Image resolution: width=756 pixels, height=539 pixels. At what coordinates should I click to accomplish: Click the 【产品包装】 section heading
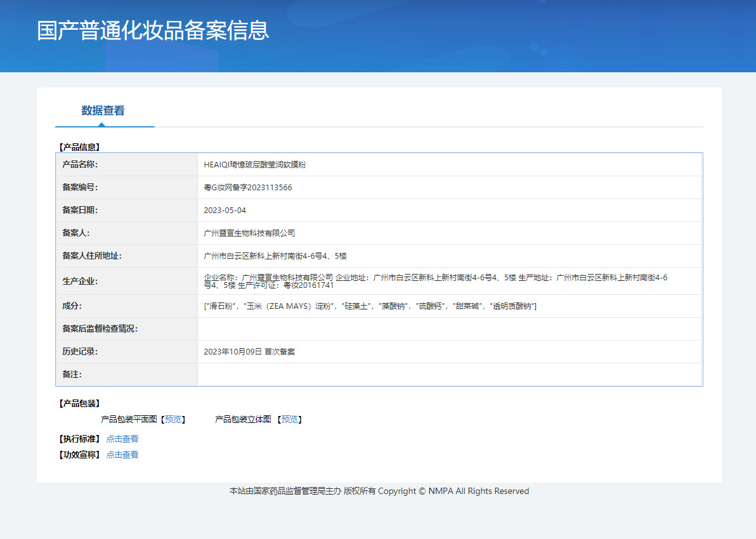[79, 403]
